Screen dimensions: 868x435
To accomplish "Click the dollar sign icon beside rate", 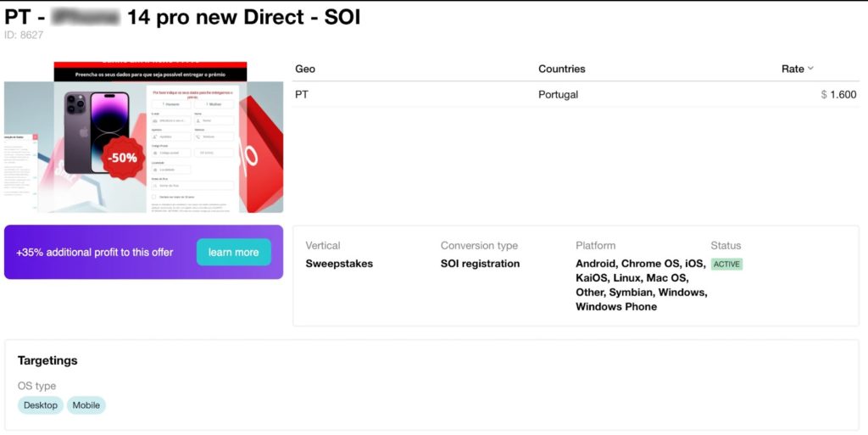I will point(824,95).
